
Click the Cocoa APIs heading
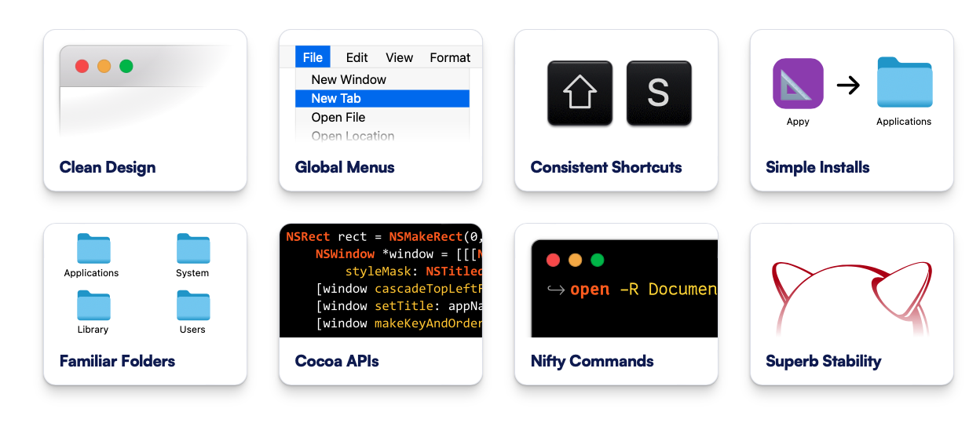pyautogui.click(x=337, y=361)
